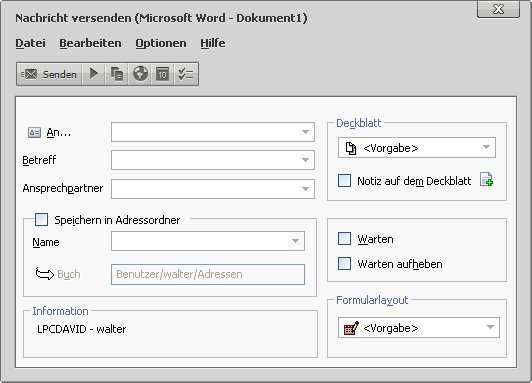This screenshot has width=532, height=383.
Task: Click the Formularlayout calendar pencil icon
Action: [351, 328]
